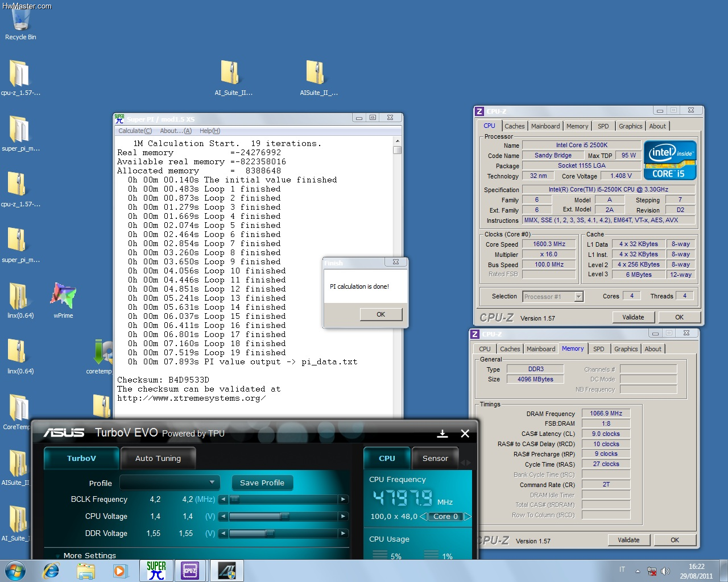Click Intel Core i5 logo in CPU-Z
The height and width of the screenshot is (582, 728).
click(670, 160)
